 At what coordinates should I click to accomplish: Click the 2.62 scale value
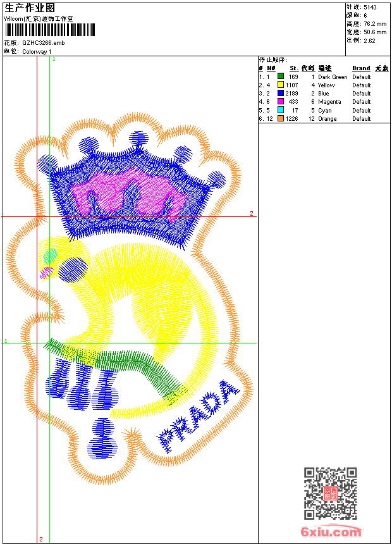point(369,41)
